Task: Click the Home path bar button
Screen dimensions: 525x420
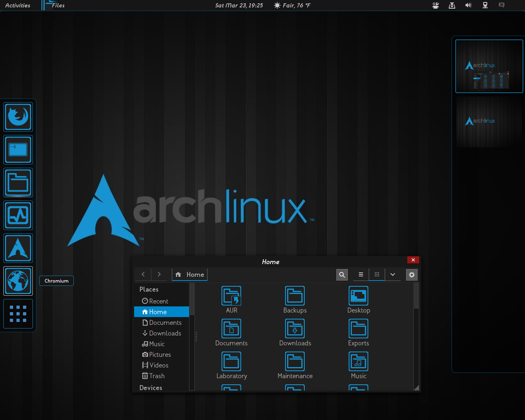Action: click(189, 275)
